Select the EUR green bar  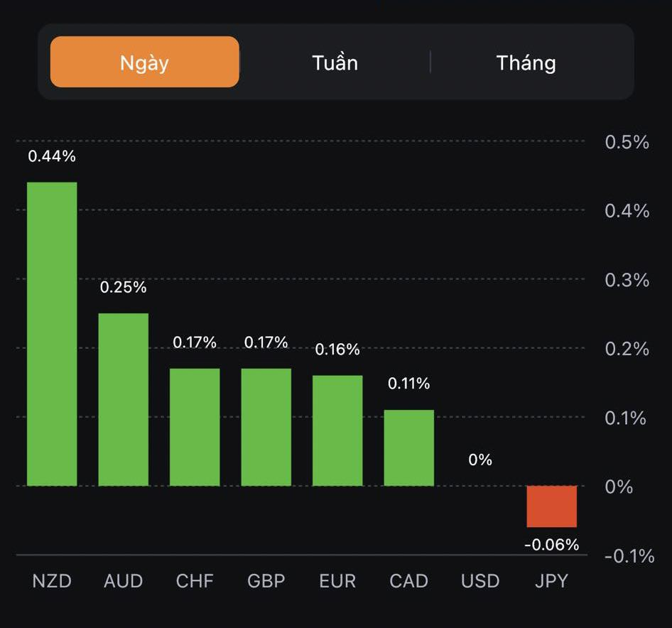point(337,431)
